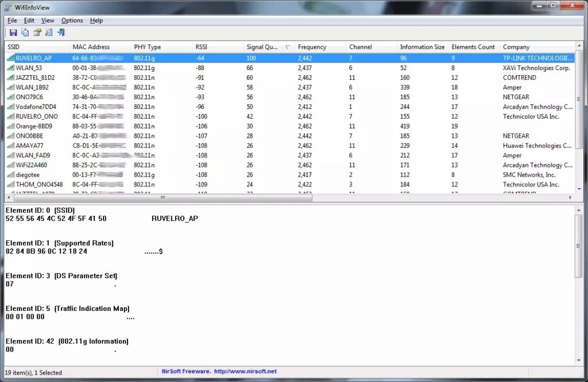Click signal strength icon beside AMAYA77
588x382 pixels.
pos(11,146)
